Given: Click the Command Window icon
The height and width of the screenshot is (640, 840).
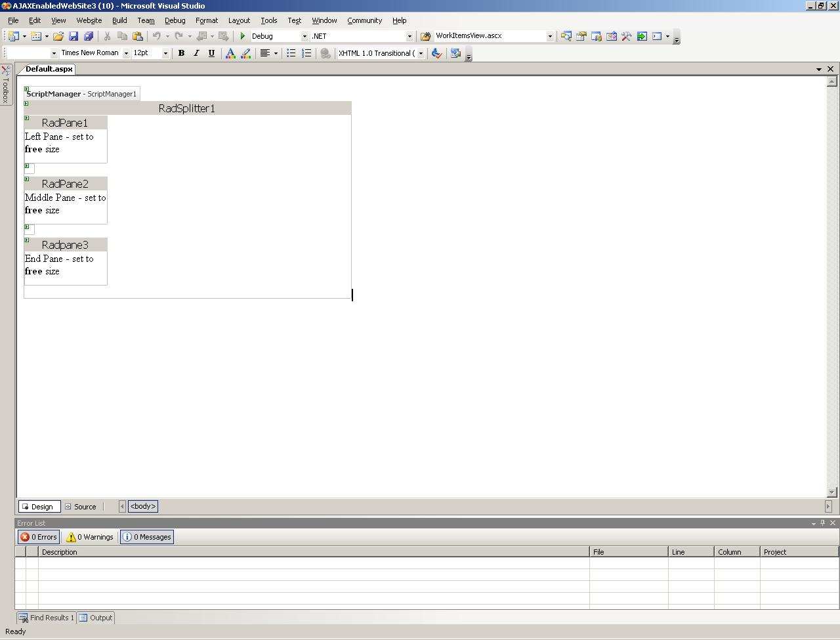Looking at the screenshot, I should coord(657,36).
